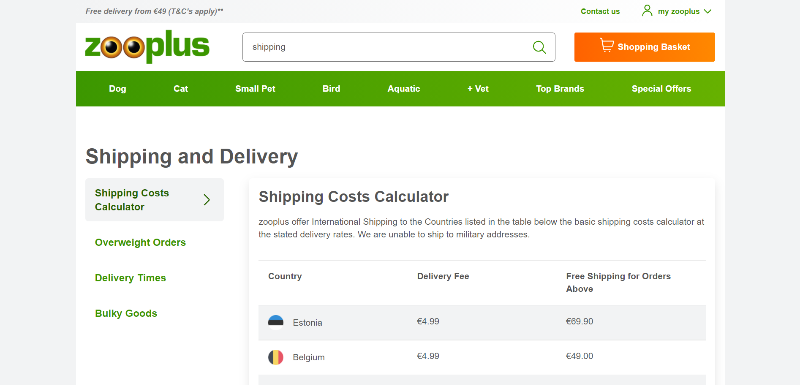Click the search magnifier icon
Image resolution: width=800 pixels, height=385 pixels.
[539, 47]
